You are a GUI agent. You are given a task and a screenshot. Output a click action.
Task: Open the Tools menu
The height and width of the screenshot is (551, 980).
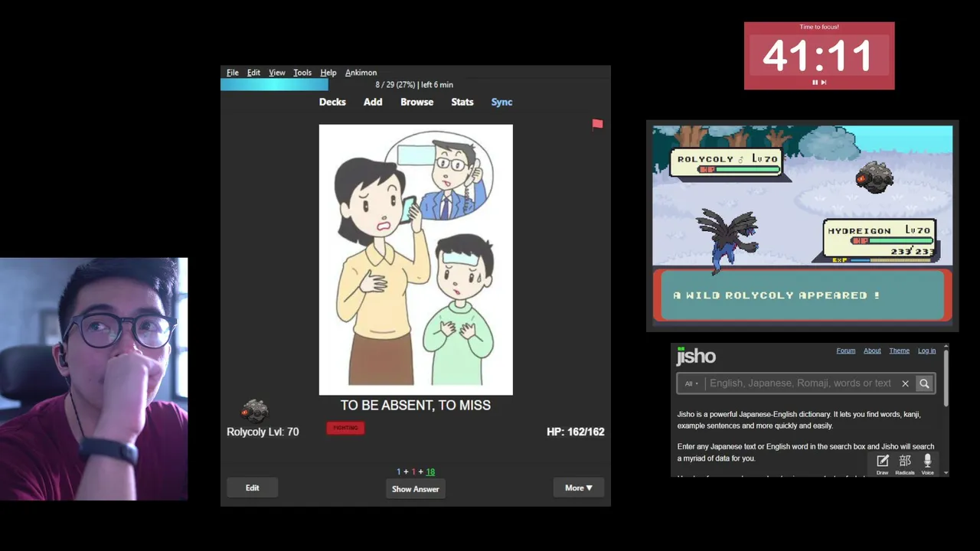point(302,73)
